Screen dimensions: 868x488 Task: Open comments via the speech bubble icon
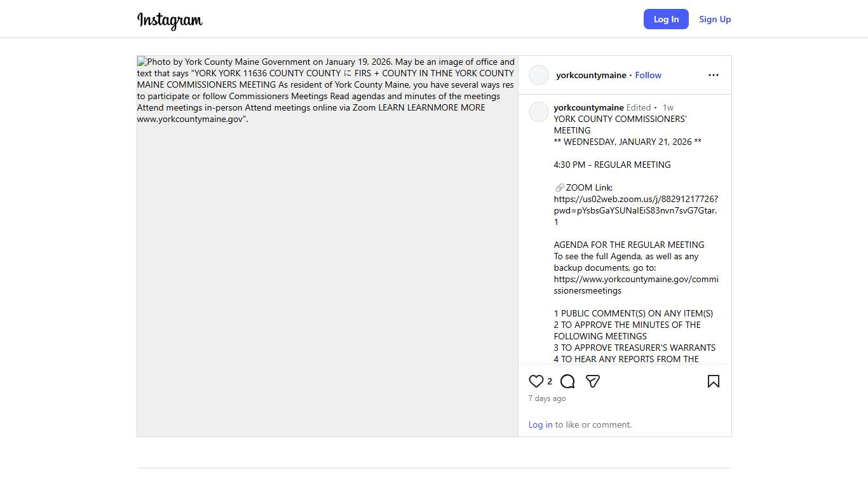pyautogui.click(x=567, y=381)
